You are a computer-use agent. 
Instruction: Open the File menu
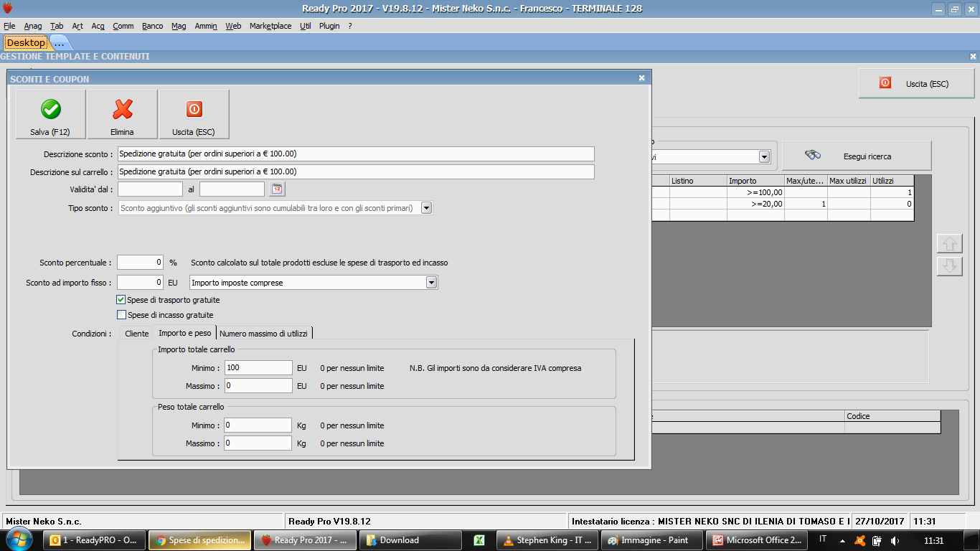click(9, 26)
